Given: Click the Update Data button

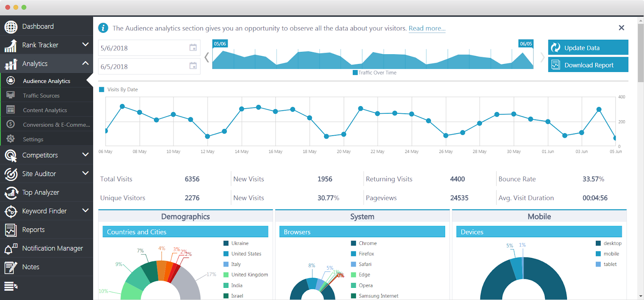Looking at the screenshot, I should [588, 47].
